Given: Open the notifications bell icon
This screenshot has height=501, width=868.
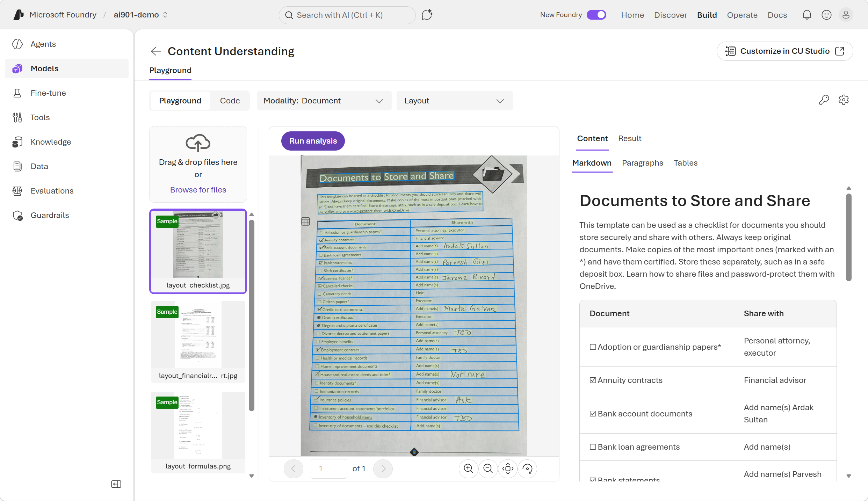Looking at the screenshot, I should pos(807,15).
